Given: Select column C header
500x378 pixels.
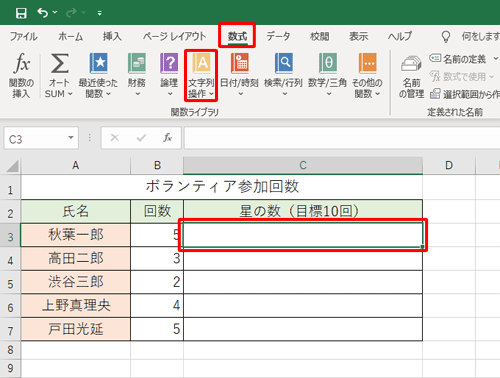Looking at the screenshot, I should pos(303,165).
